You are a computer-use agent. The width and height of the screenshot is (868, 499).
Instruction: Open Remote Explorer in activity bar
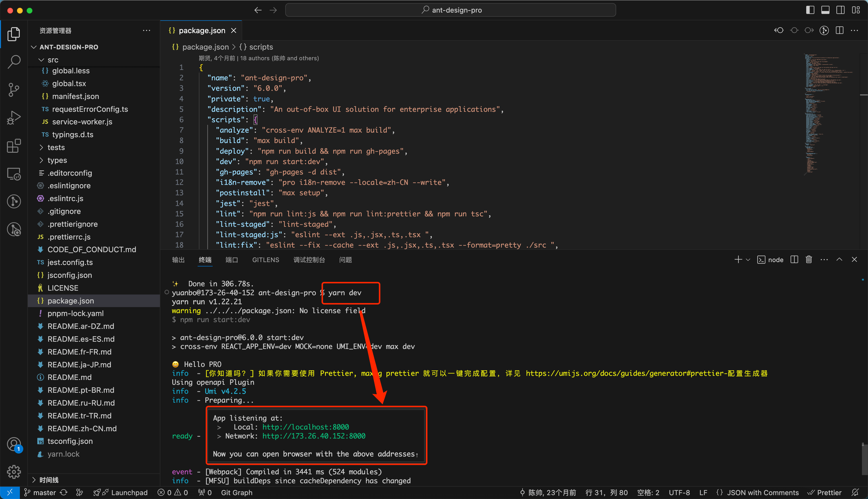(14, 174)
